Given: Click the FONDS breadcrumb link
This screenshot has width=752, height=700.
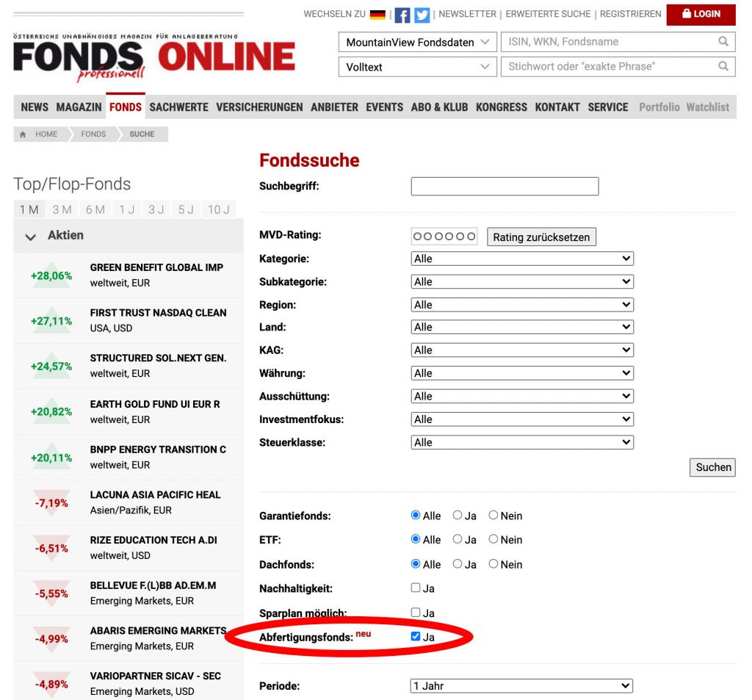Looking at the screenshot, I should pyautogui.click(x=93, y=134).
